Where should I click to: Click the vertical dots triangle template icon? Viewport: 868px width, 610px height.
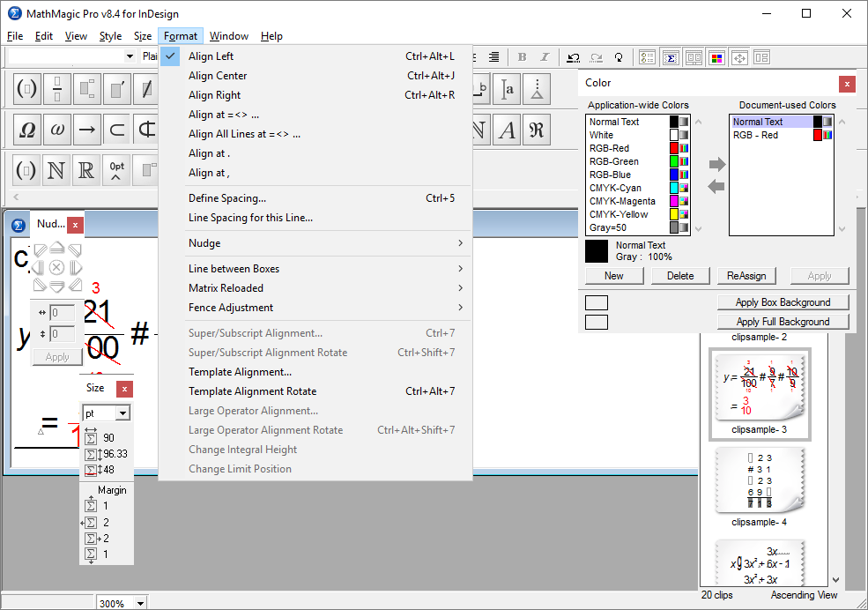pyautogui.click(x=537, y=88)
